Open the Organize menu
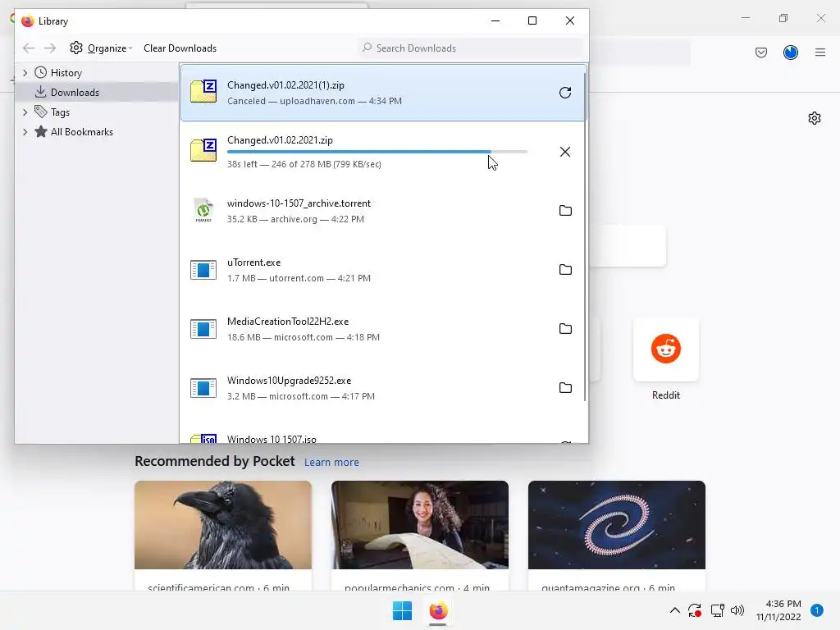The width and height of the screenshot is (840, 630). [101, 48]
